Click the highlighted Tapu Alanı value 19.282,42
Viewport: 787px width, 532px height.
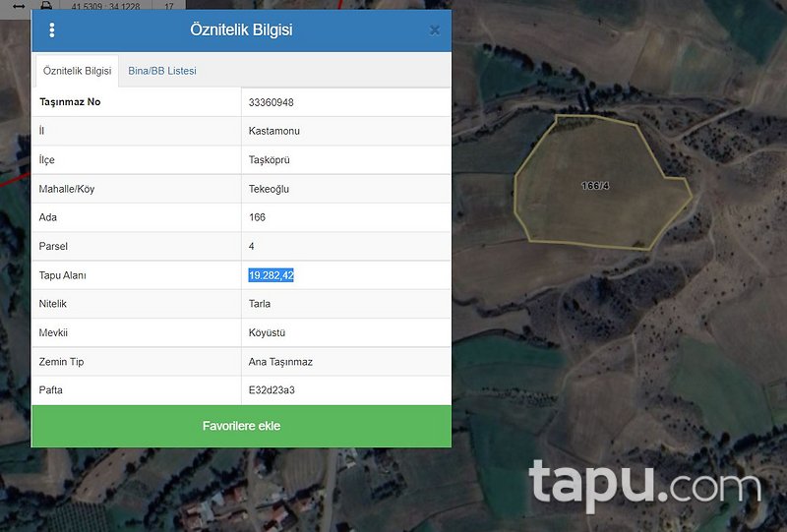[272, 275]
